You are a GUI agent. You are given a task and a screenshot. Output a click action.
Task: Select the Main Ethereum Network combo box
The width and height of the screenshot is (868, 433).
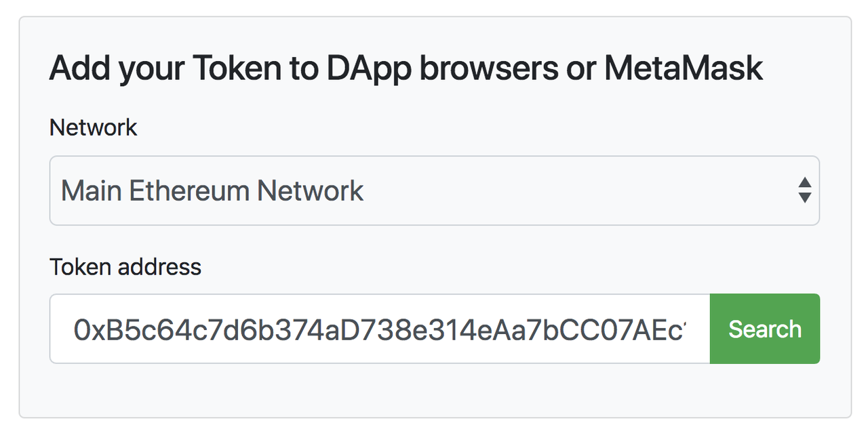coord(434,190)
